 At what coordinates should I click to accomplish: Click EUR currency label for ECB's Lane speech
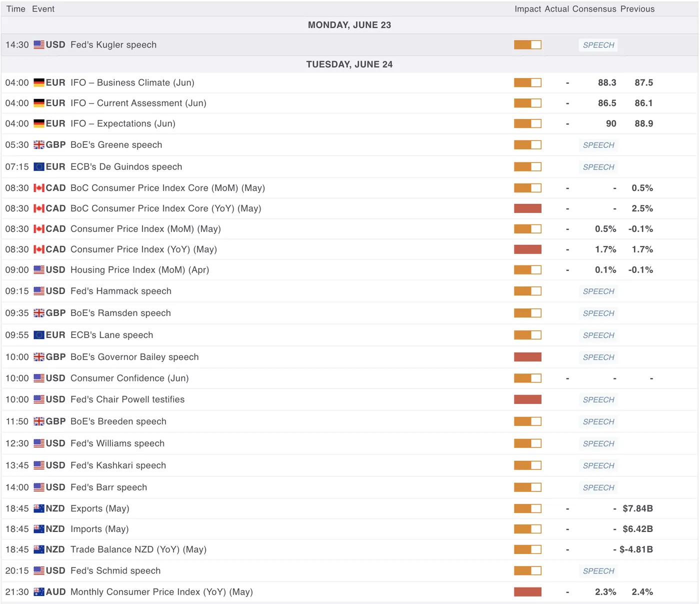[x=55, y=335]
